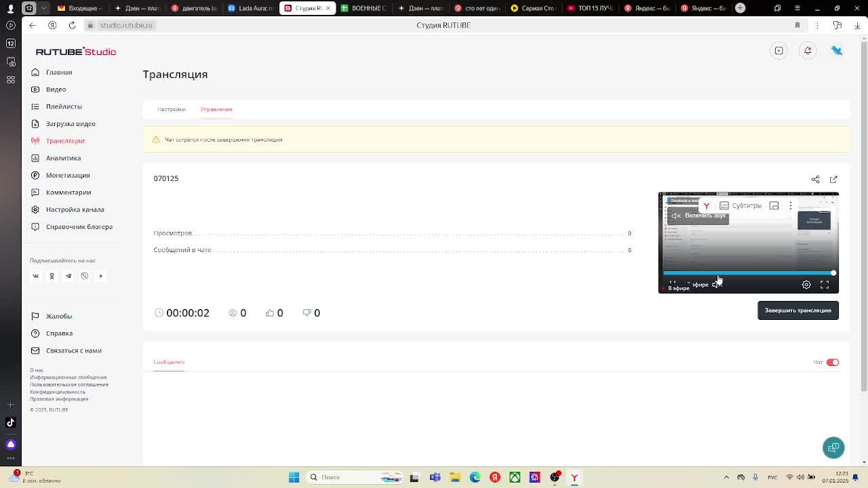Open the support chat bubble icon

(833, 447)
